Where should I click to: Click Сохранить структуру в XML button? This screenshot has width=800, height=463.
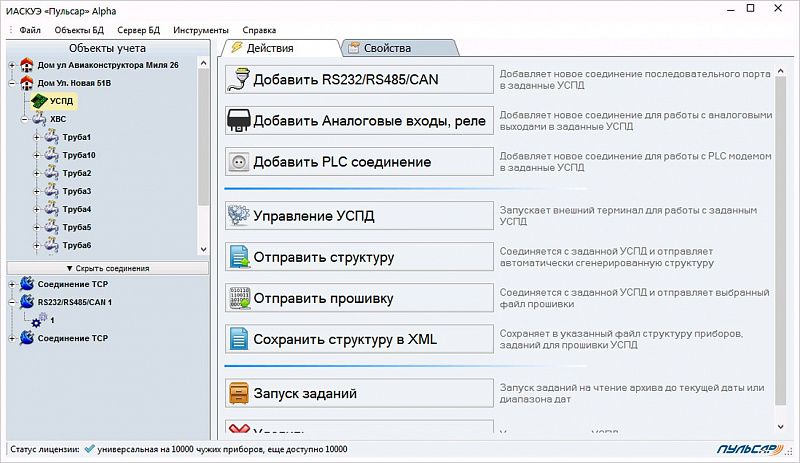[x=359, y=339]
